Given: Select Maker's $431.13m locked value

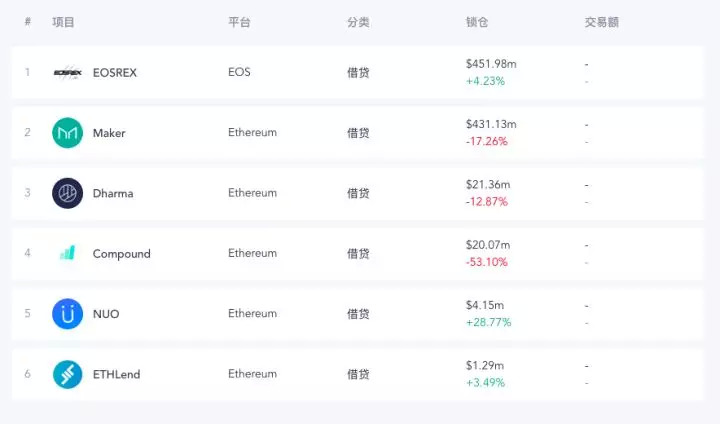Looking at the screenshot, I should [491, 124].
